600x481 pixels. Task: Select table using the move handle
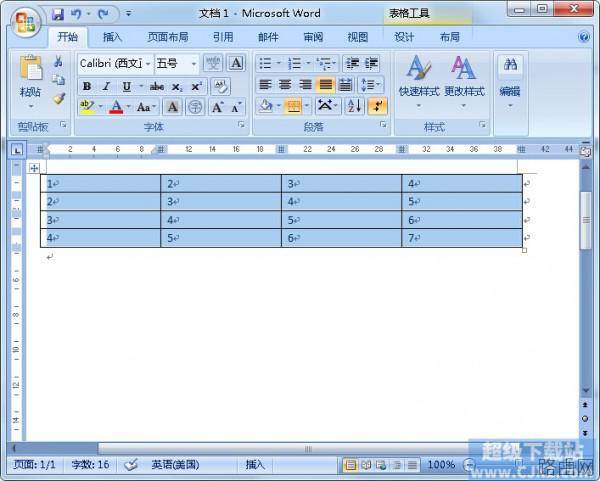(x=34, y=168)
